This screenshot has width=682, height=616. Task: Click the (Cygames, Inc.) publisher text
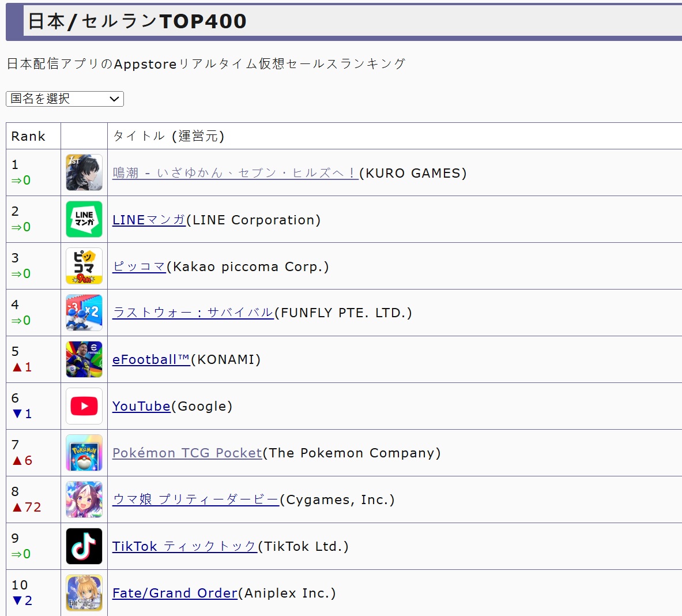(x=337, y=500)
